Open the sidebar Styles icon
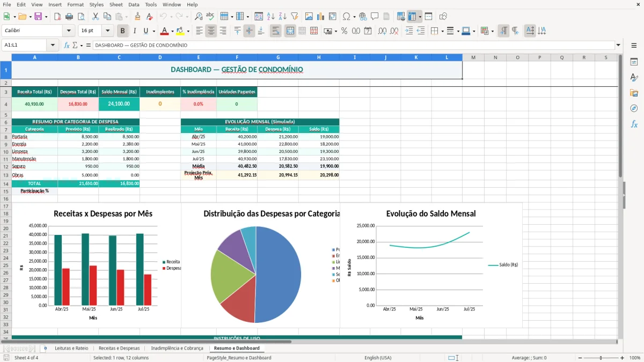 coord(634,78)
